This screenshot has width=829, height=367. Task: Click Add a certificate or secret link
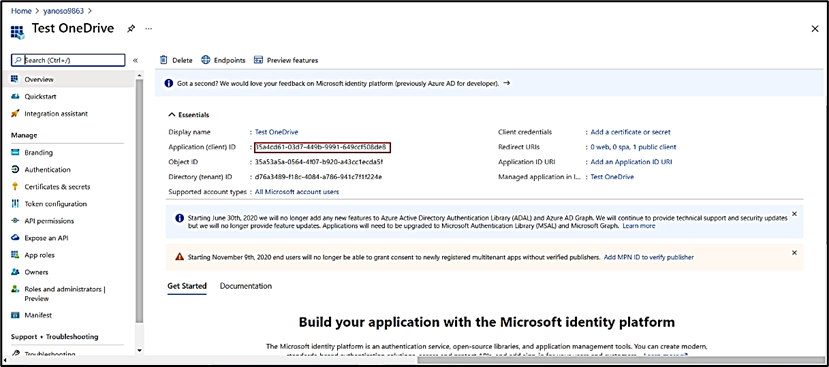click(x=630, y=132)
